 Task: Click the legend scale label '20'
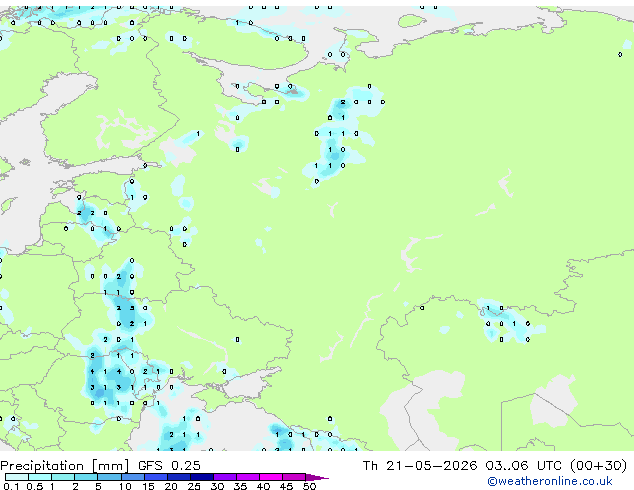coord(171,486)
